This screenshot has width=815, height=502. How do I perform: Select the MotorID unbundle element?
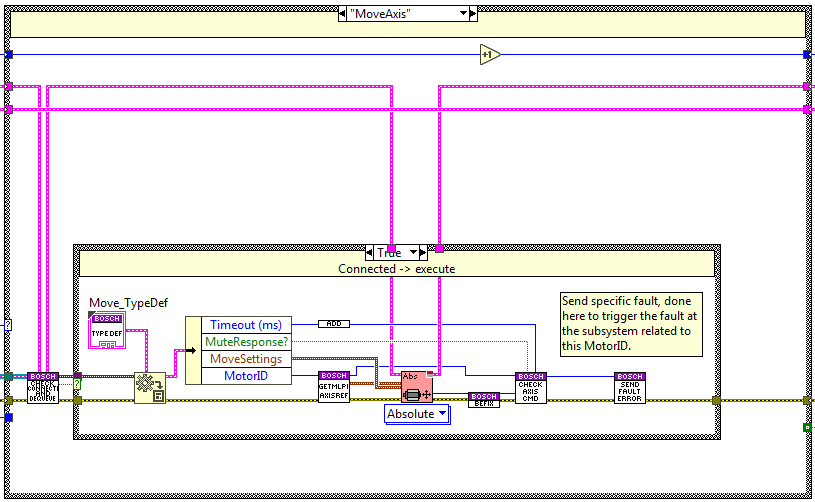coord(246,376)
